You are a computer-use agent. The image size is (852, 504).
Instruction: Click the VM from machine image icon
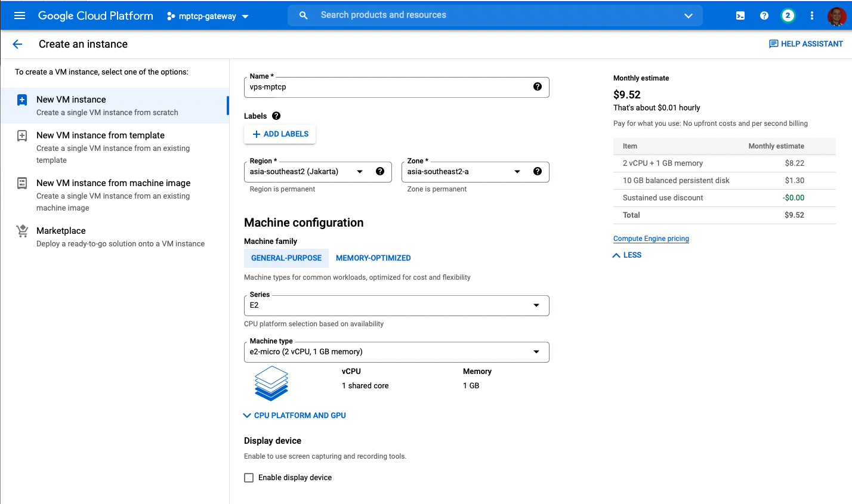tap(22, 183)
